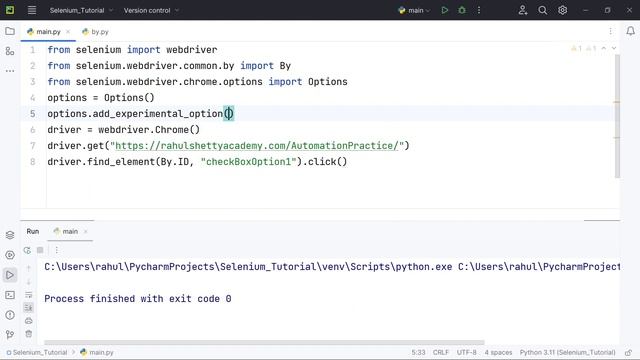Close the main tab in Run panel
The height and width of the screenshot is (360, 640).
coord(86,232)
